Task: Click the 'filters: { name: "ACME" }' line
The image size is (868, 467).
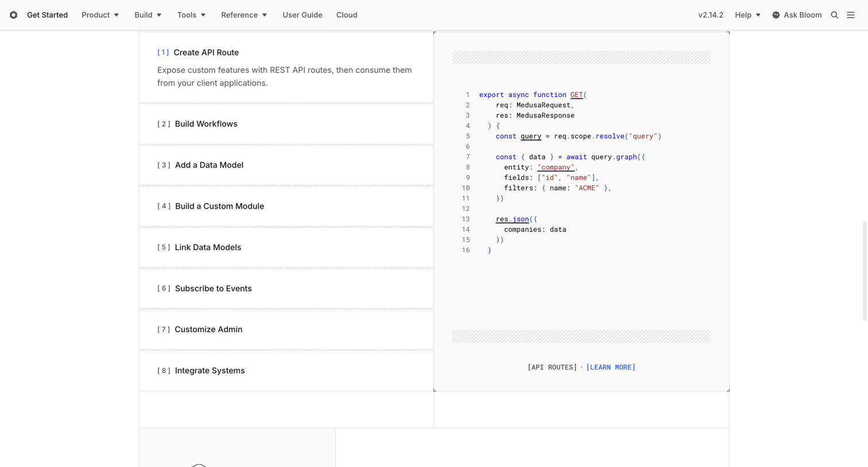Action: [x=557, y=188]
